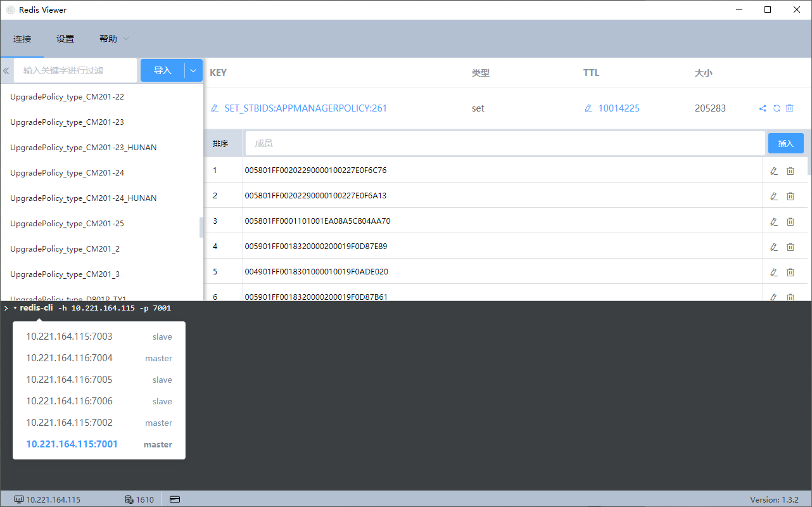
Task: Click the edit pencil beside the key name
Action: point(215,108)
